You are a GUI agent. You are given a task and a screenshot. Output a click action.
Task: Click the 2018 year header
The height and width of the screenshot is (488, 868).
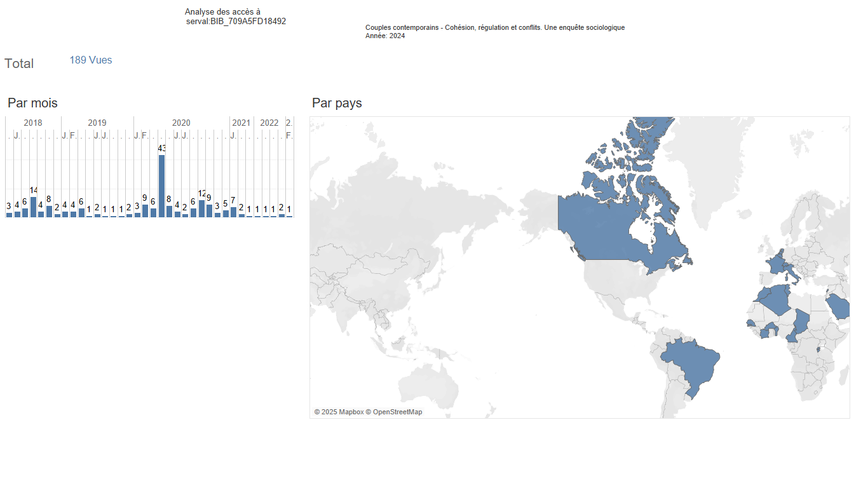pos(33,123)
